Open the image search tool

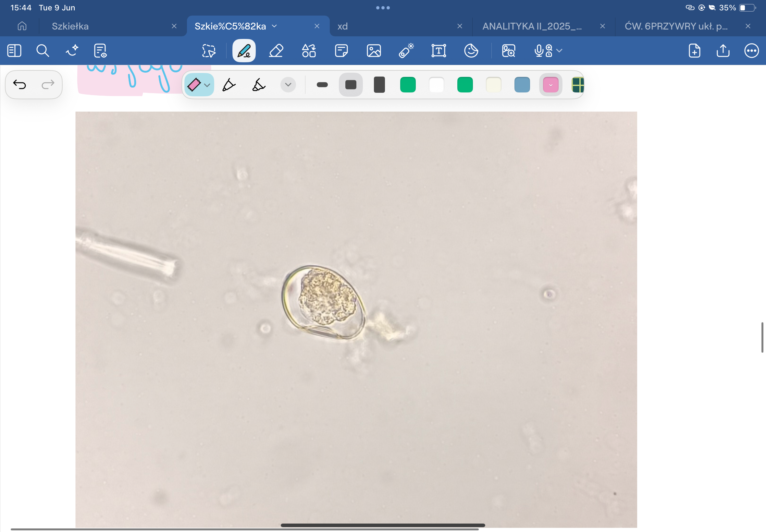(509, 51)
